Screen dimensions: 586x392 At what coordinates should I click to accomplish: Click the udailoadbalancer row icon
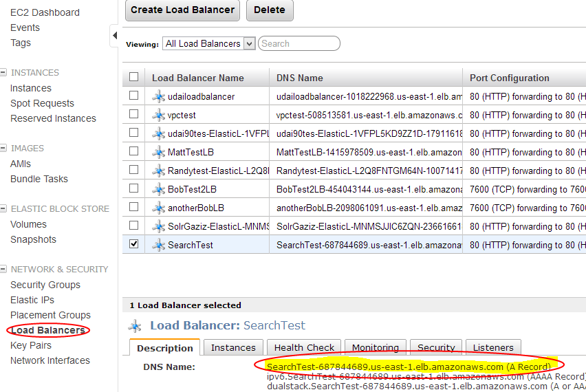[x=158, y=96]
